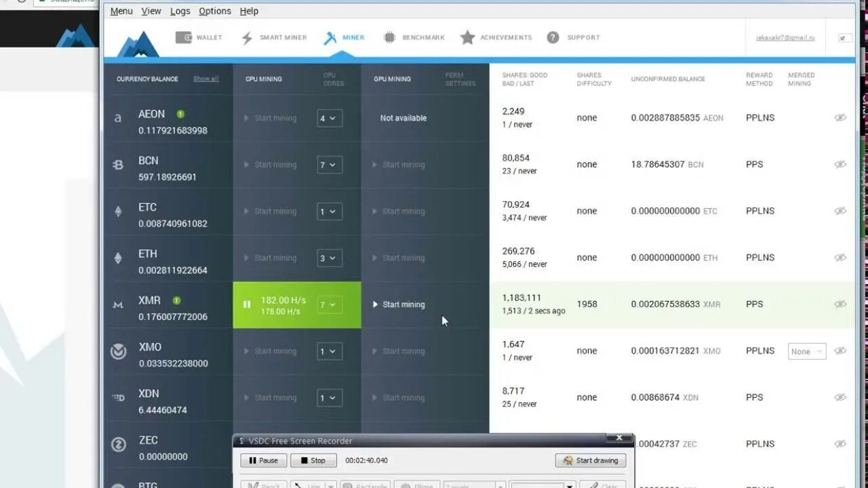Open the VSDC drawing color dropdown
This screenshot has height=488, width=868.
click(542, 485)
